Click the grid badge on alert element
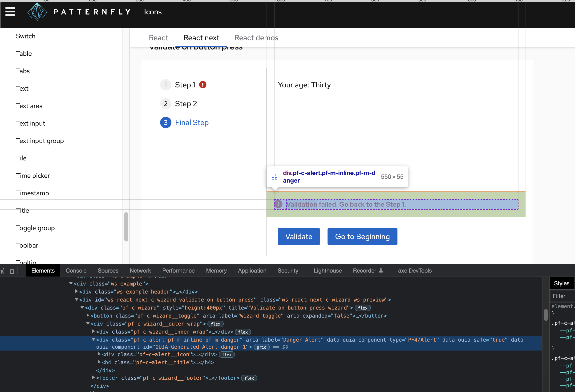This screenshot has width=575, height=392. [261, 347]
